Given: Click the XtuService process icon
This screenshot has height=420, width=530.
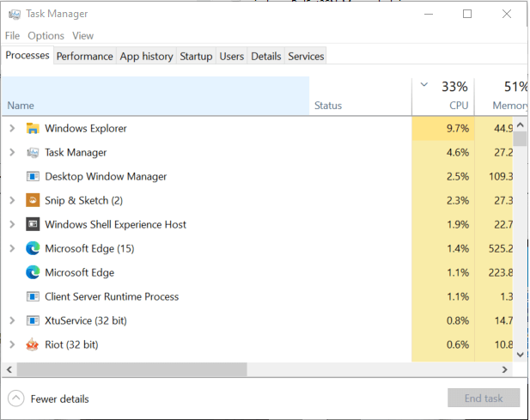Looking at the screenshot, I should click(33, 320).
